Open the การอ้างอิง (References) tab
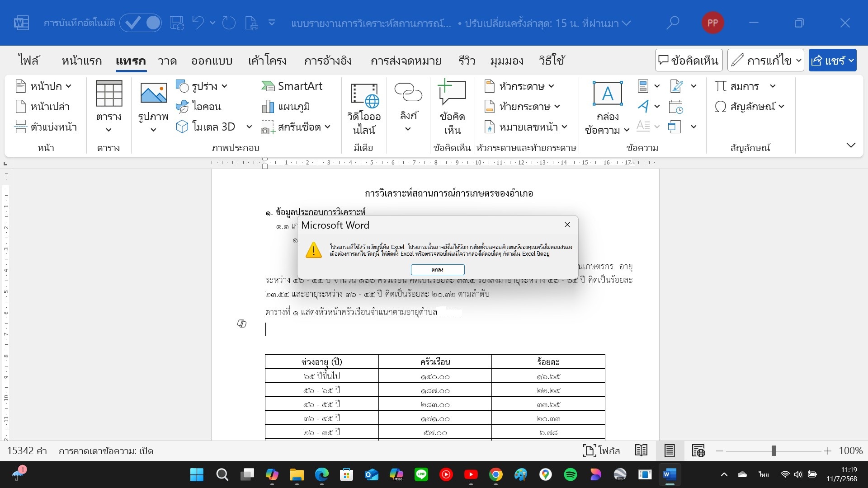868x488 pixels. click(328, 61)
